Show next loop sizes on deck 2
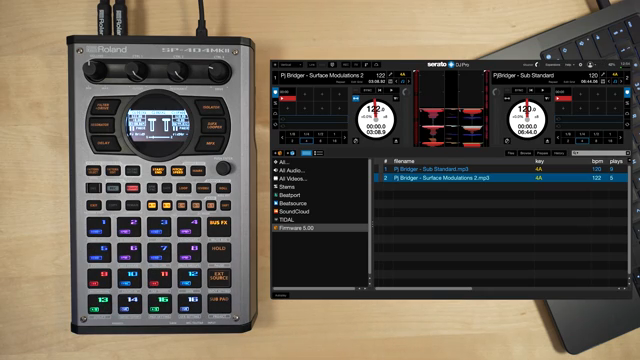The width and height of the screenshot is (640, 360). tap(620, 138)
